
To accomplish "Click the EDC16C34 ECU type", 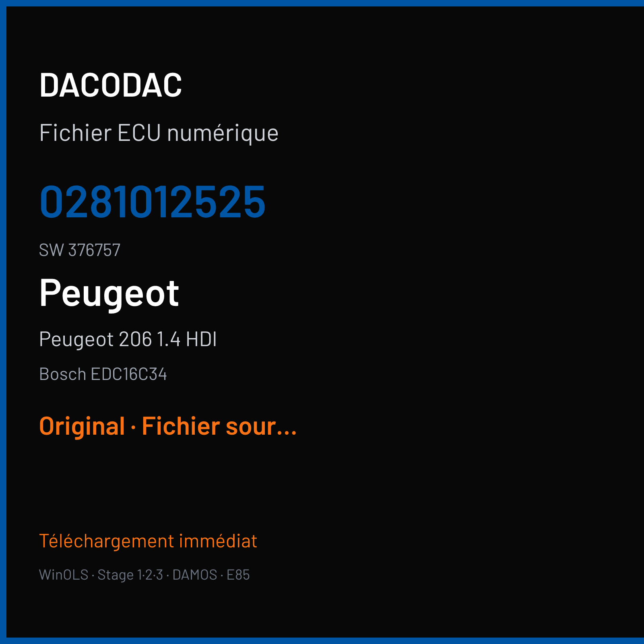I will click(129, 374).
